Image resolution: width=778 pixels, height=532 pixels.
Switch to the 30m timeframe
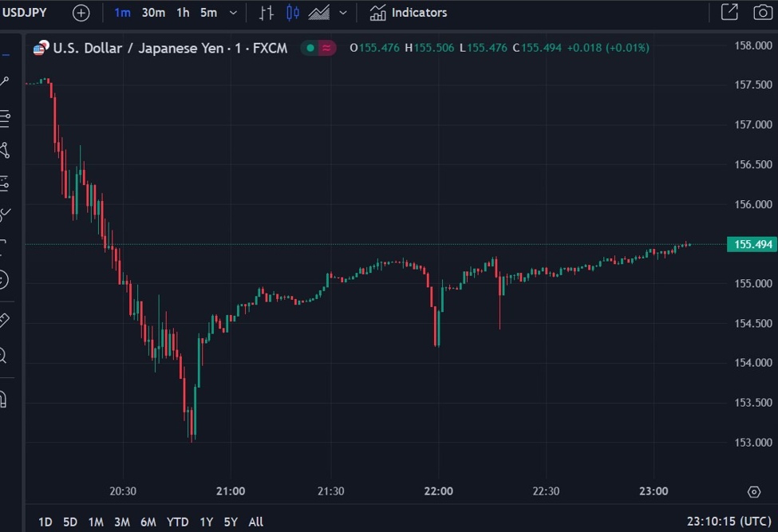point(153,13)
